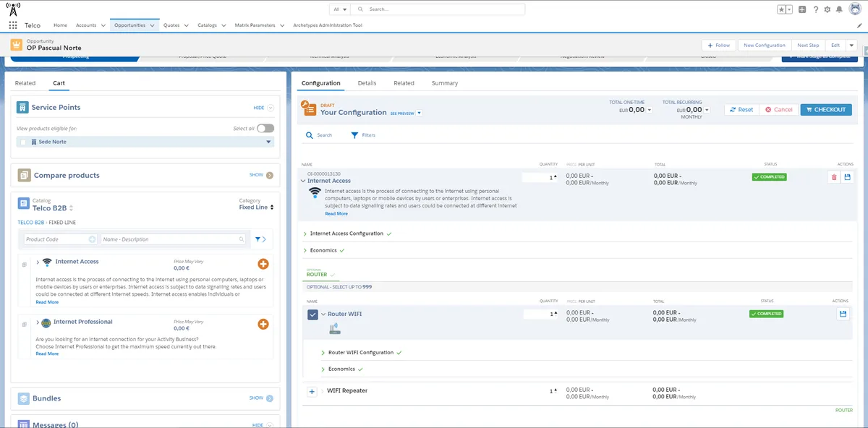Click the CHECKOUT button
868x428 pixels.
click(x=826, y=110)
